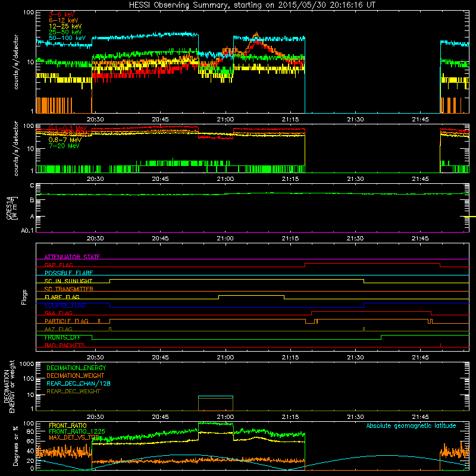Click the ATTENUATOR_STATE flag label

click(x=72, y=257)
